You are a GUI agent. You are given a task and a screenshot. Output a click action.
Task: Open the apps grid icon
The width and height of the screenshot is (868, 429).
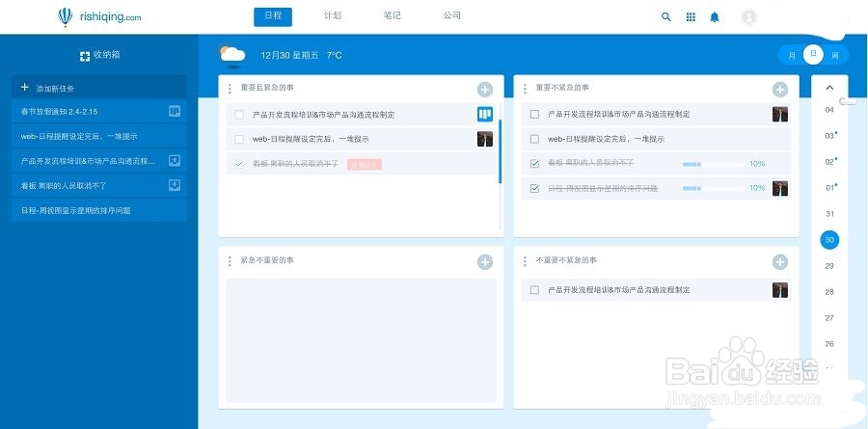[691, 17]
